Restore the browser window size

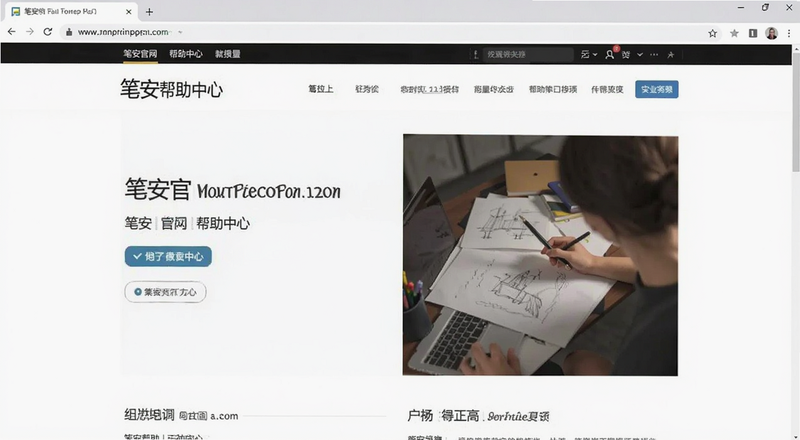point(765,8)
